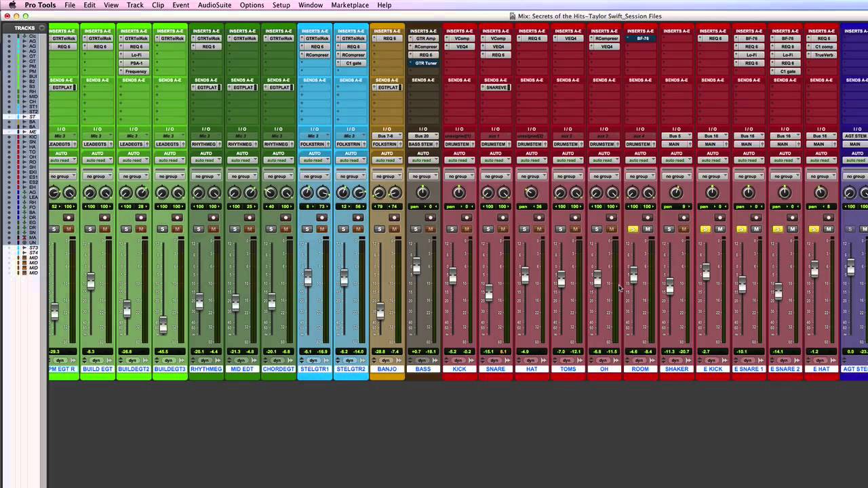Screen dimensions: 868x488
Task: Mute the KICK track
Action: [467, 229]
